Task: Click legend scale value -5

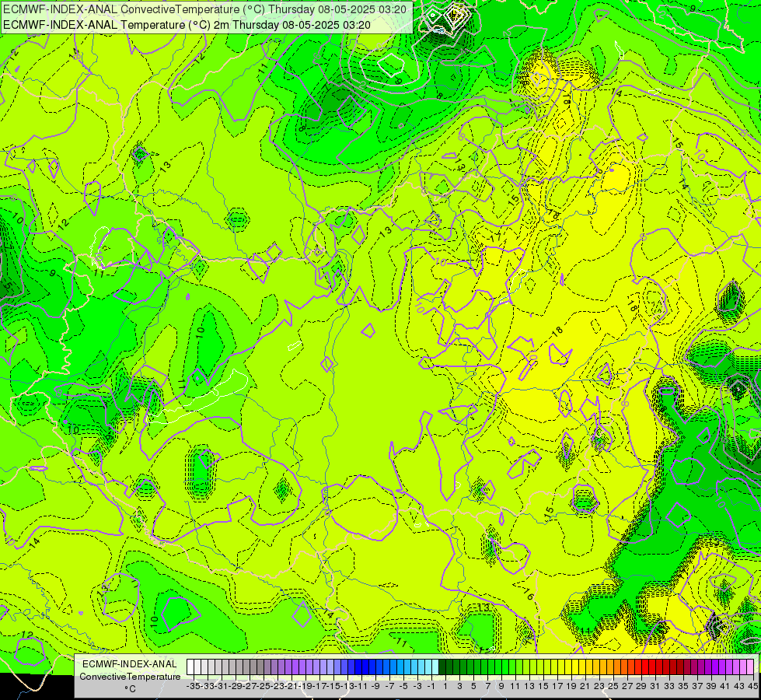Action: [403, 687]
